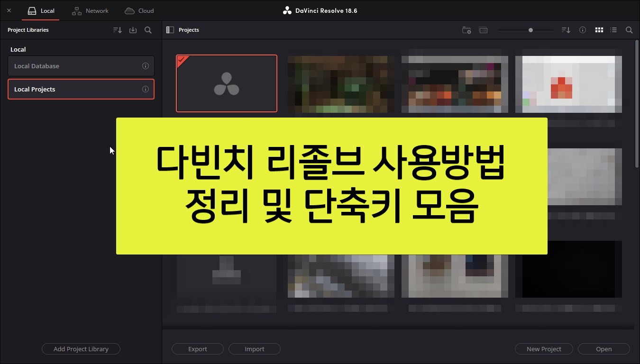Switch to list view
The width and height of the screenshot is (640, 364).
(613, 30)
